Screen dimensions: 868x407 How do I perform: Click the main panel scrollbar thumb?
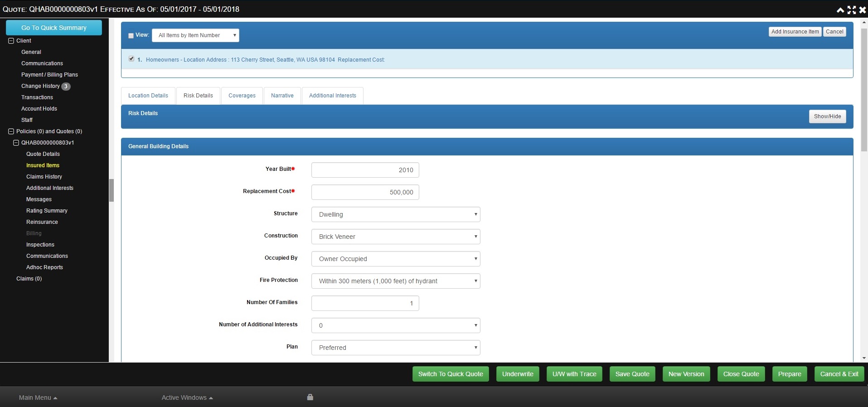coord(864,90)
